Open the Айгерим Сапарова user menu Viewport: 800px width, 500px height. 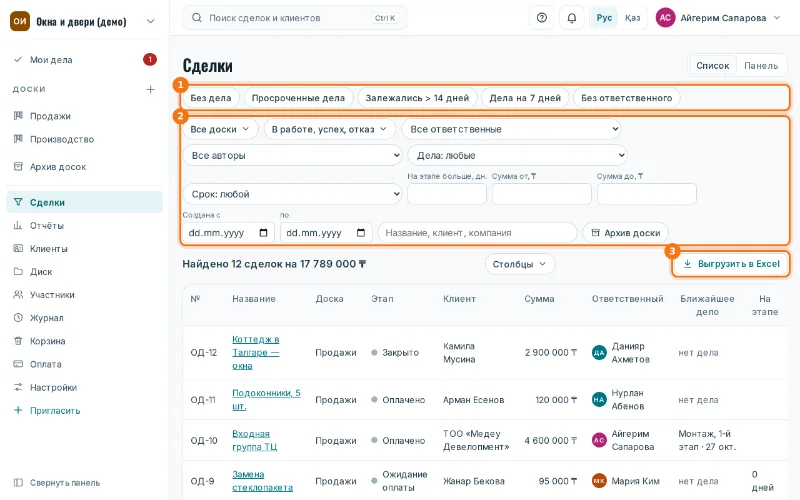(x=718, y=18)
